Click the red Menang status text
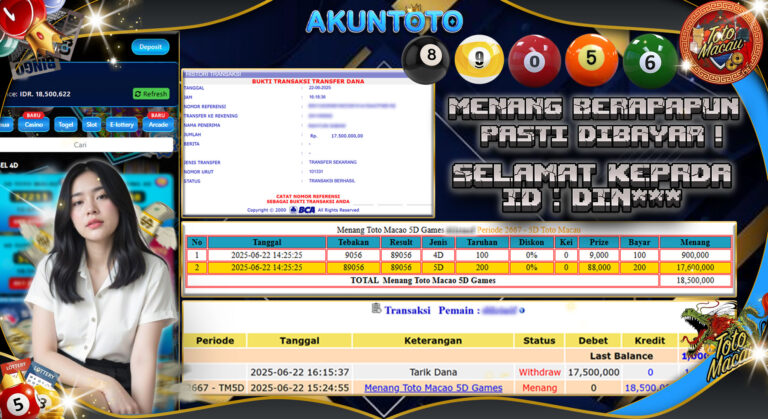768x419 pixels. [539, 388]
